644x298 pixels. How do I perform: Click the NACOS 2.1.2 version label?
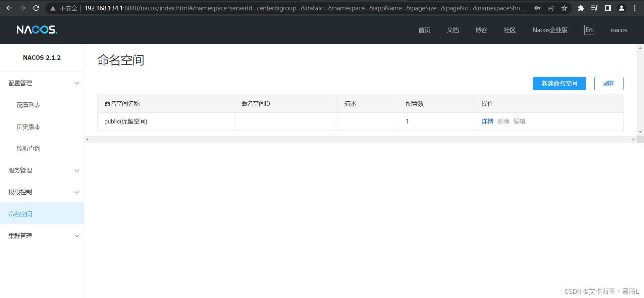(42, 58)
